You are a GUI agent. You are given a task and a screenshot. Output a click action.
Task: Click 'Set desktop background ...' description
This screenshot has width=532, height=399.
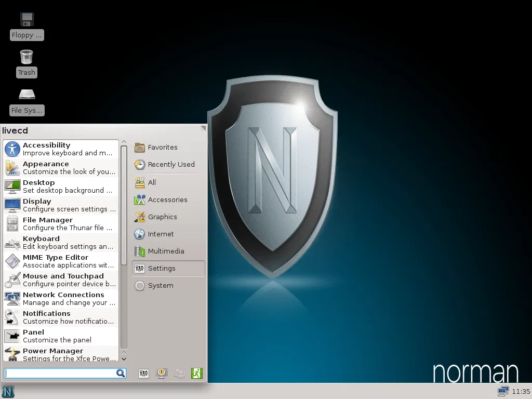click(68, 190)
